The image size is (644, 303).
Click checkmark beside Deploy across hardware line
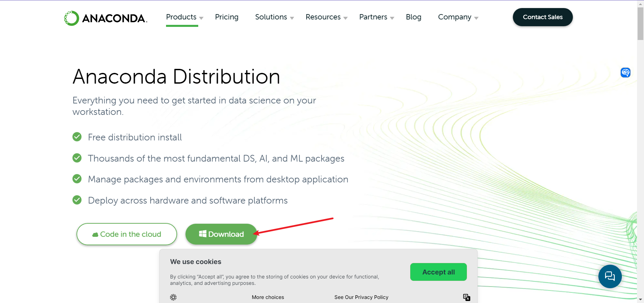pos(77,200)
